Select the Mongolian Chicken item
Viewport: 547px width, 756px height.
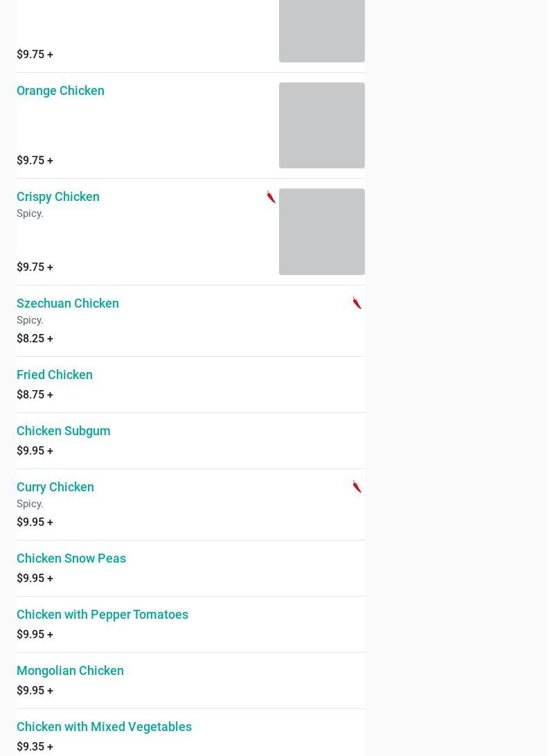[x=70, y=670]
